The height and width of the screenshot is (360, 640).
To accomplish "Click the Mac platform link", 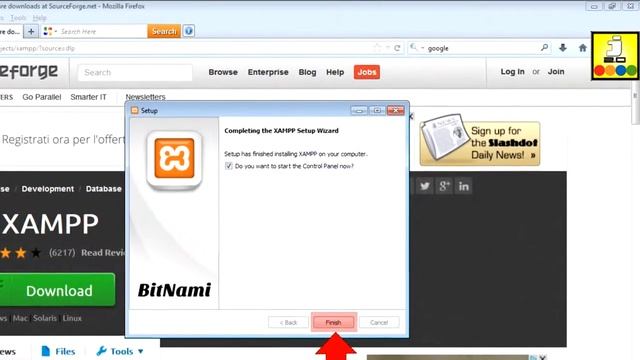I will click(x=20, y=318).
